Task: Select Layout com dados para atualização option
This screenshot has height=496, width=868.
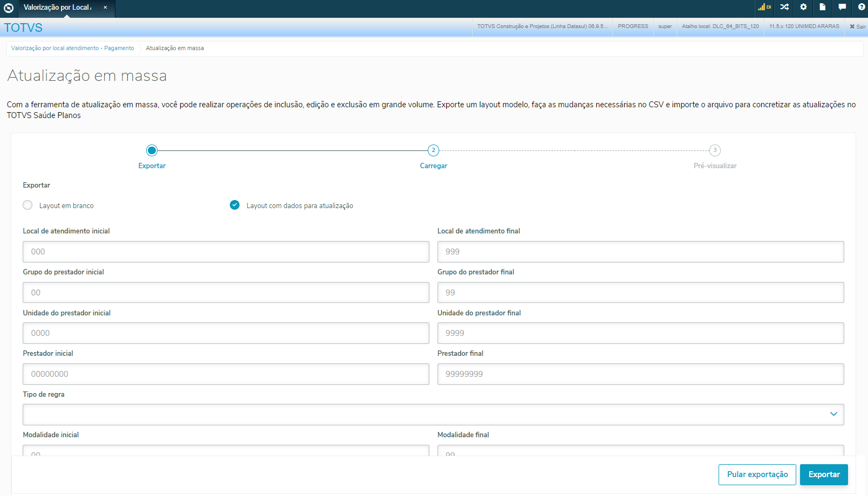Action: coord(235,205)
